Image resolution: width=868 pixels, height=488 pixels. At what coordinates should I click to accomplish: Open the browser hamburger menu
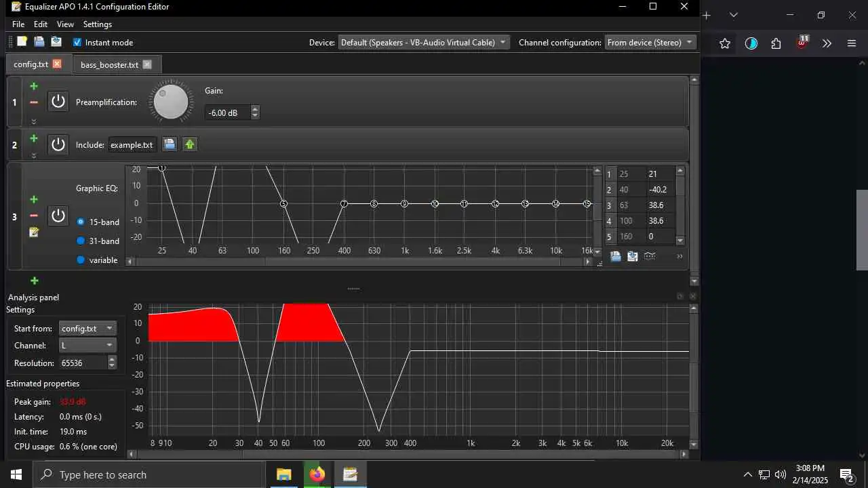(x=852, y=43)
